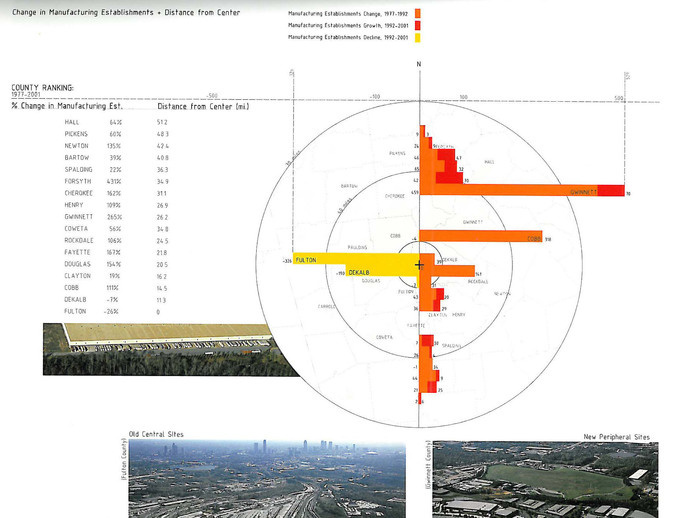
Task: Click the yellow DEKALB decline bar
Action: (x=382, y=270)
